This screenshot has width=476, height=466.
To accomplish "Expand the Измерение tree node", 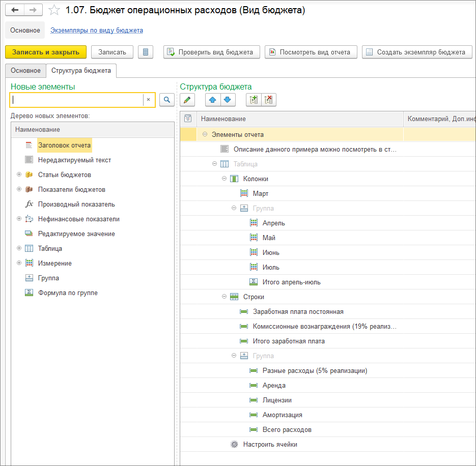I will [19, 263].
